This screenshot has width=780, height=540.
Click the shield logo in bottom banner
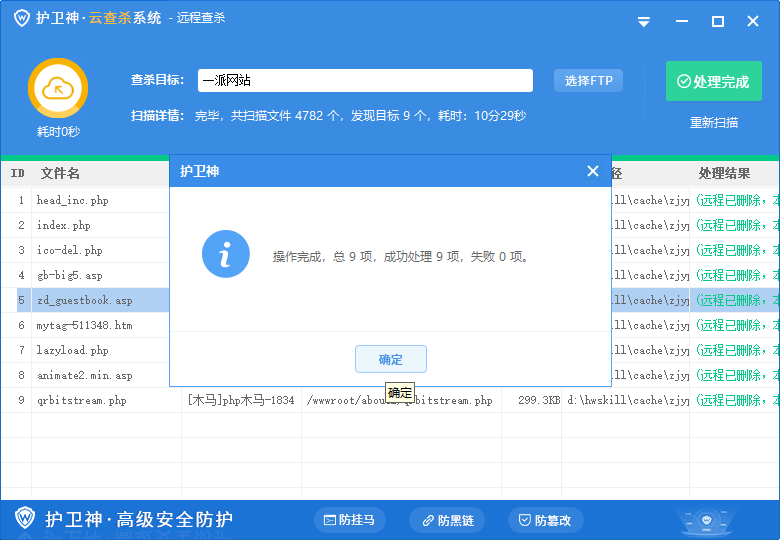25,519
